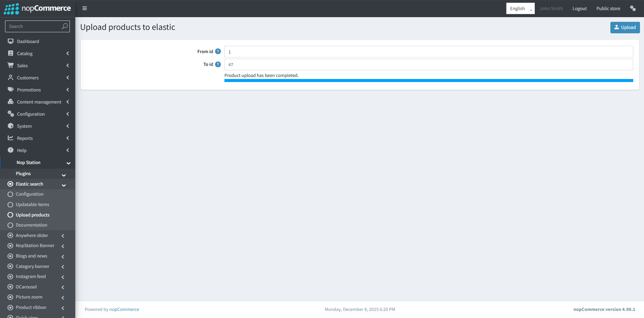Select the Updatable items circle option
Viewport: 644px width, 318px height.
(x=10, y=205)
